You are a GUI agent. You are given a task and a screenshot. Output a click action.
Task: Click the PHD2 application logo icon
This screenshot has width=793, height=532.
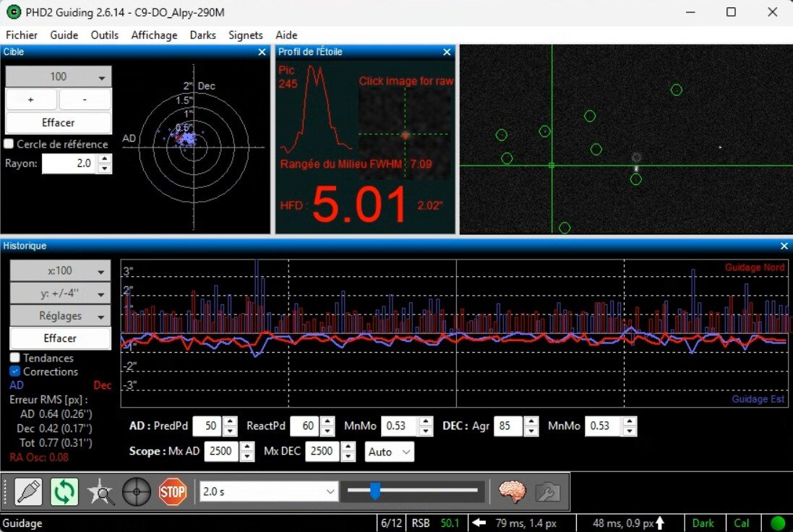14,12
